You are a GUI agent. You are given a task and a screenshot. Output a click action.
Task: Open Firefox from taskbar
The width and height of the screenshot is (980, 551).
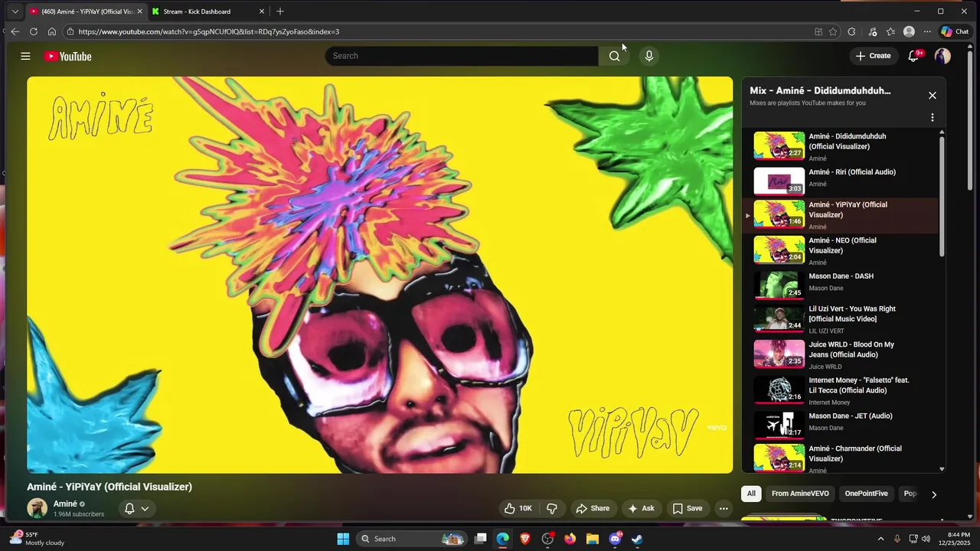tap(570, 539)
